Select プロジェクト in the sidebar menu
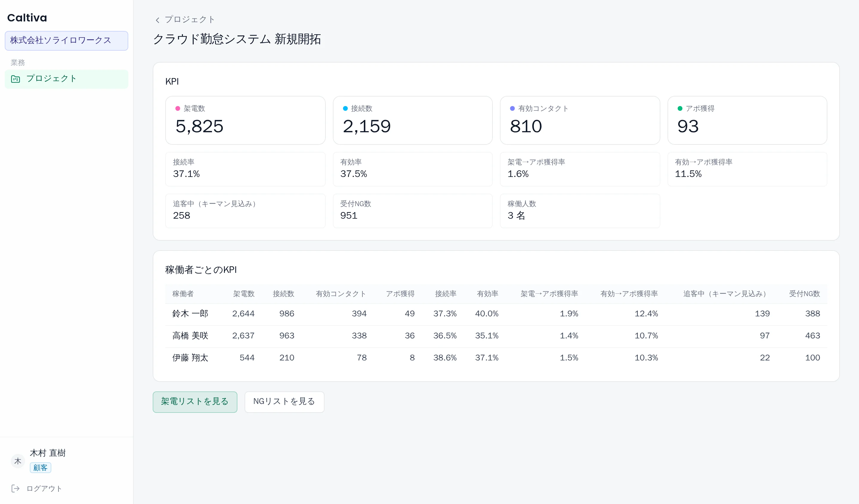 tap(67, 79)
